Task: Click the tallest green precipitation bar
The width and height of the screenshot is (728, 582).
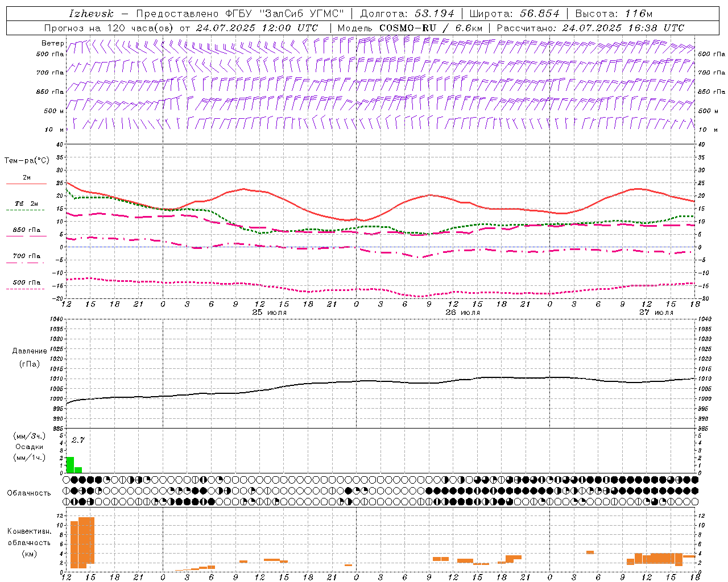Action: [70, 464]
